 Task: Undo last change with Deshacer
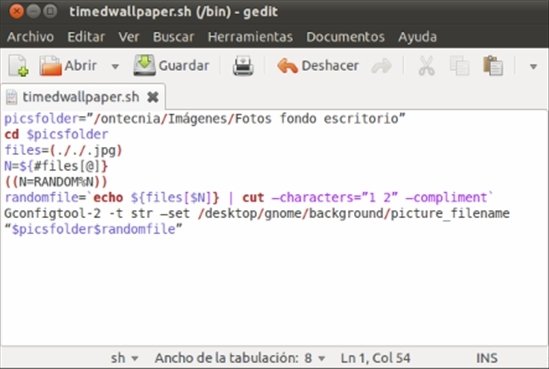click(x=318, y=65)
